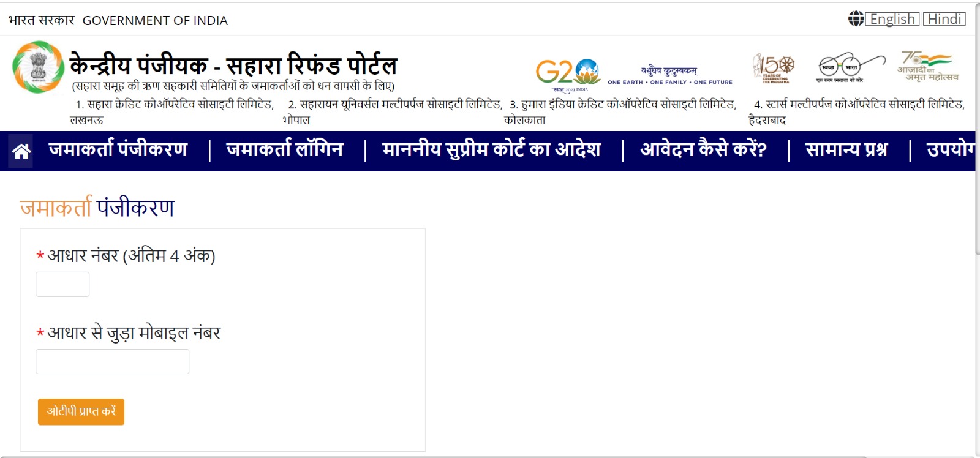Viewport: 980px width, 458px height.
Task: Switch language to Hindi
Action: [x=944, y=19]
